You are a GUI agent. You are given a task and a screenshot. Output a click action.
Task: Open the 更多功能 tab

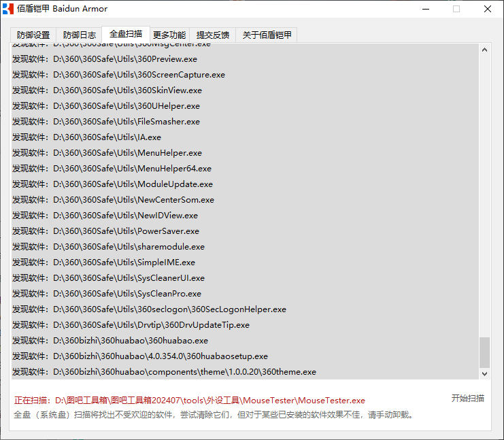tap(169, 35)
